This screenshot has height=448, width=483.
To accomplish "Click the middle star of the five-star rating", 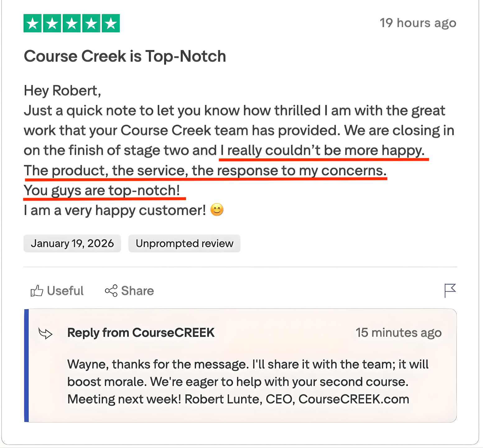I will point(72,23).
